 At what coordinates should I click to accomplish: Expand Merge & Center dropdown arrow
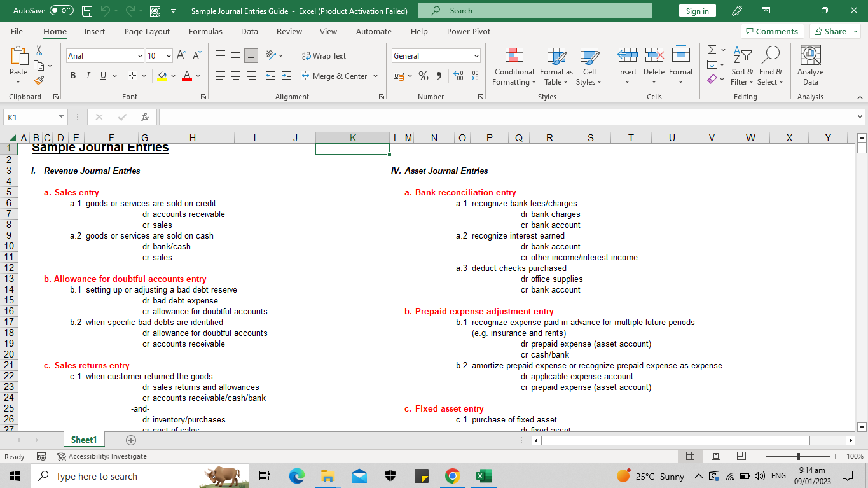click(x=375, y=76)
